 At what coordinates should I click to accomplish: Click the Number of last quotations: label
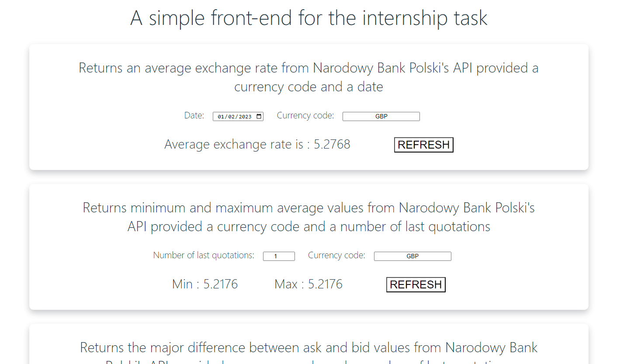[x=203, y=255]
